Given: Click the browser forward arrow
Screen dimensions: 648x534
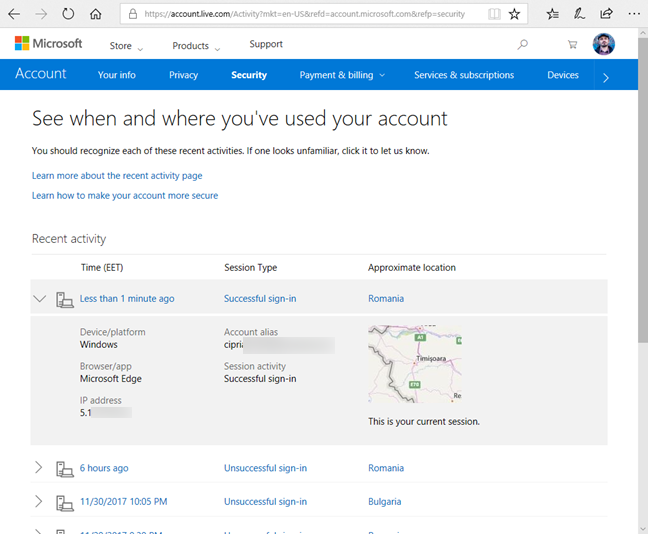Looking at the screenshot, I should tap(41, 14).
